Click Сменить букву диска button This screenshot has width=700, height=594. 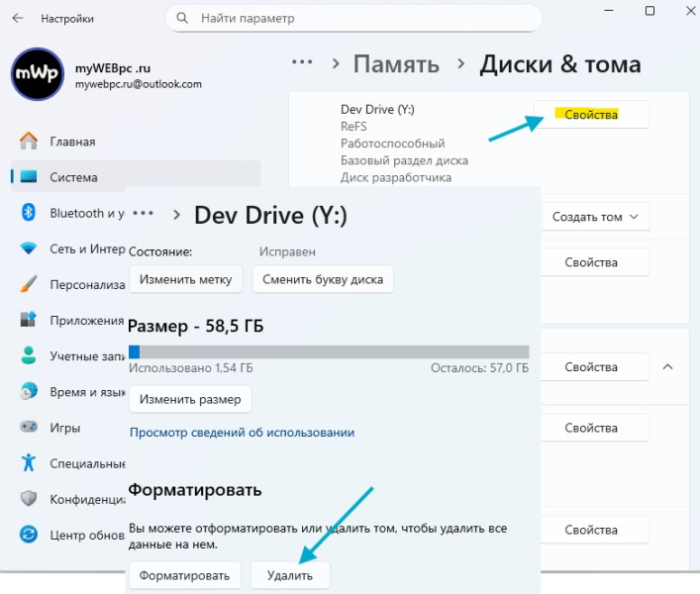point(323,279)
